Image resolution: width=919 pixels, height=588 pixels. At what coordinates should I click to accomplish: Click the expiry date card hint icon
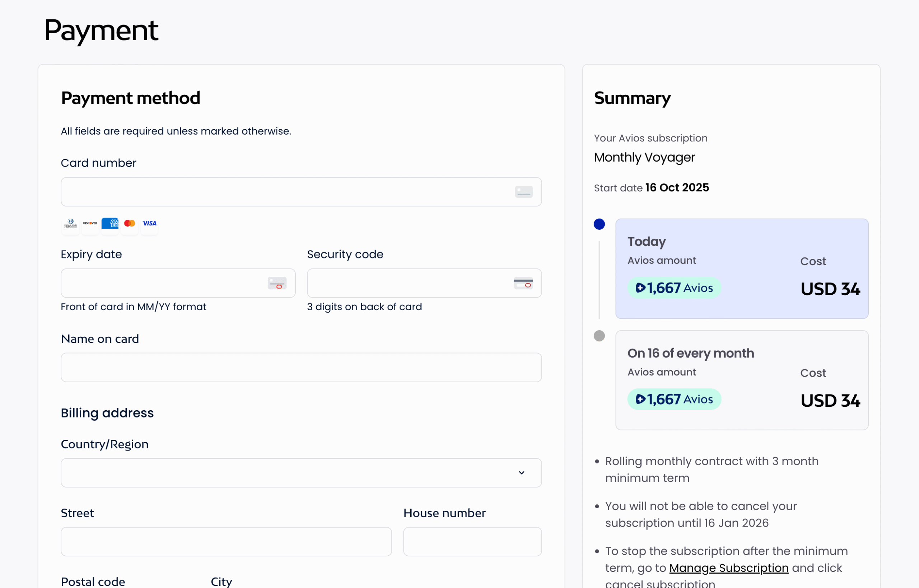coord(277,283)
